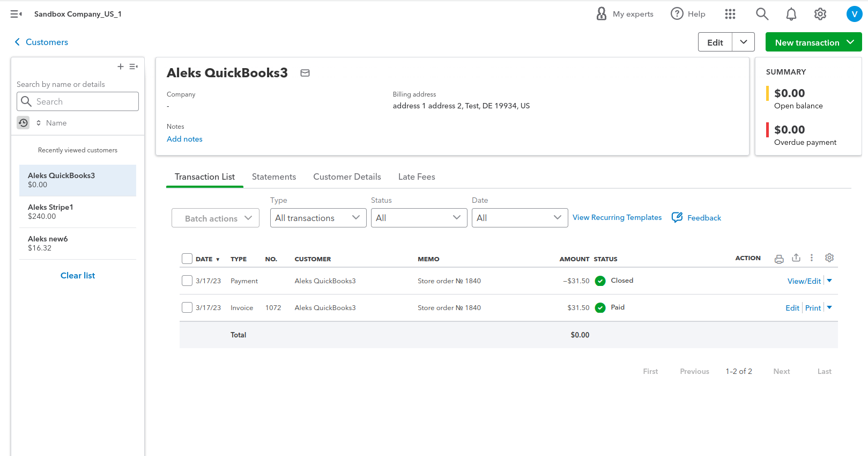This screenshot has height=456, width=868.
Task: Open the Edit button dropdown arrow
Action: point(744,42)
